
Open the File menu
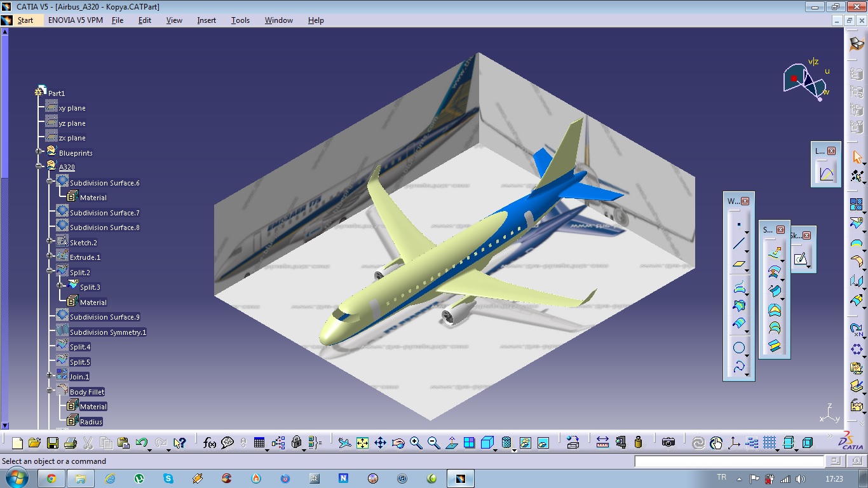pos(118,20)
